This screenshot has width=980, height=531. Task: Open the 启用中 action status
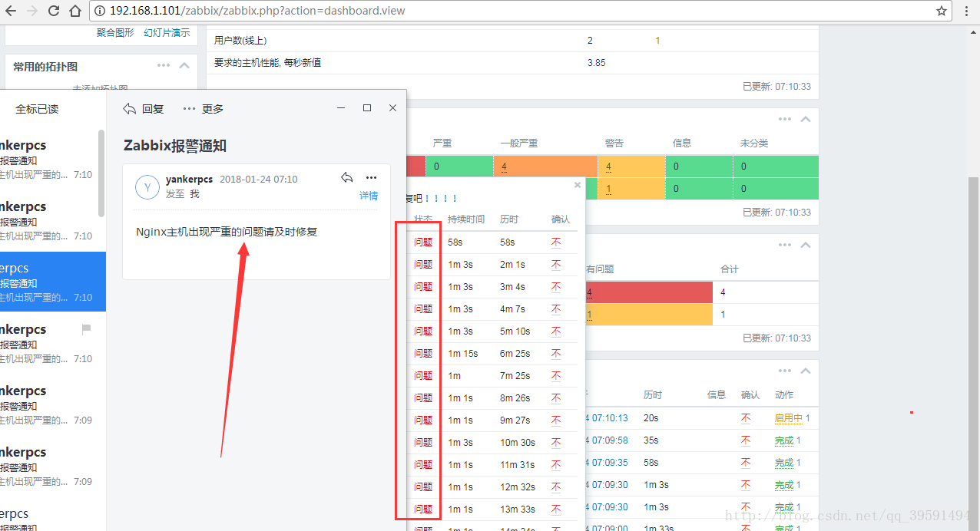[x=789, y=418]
